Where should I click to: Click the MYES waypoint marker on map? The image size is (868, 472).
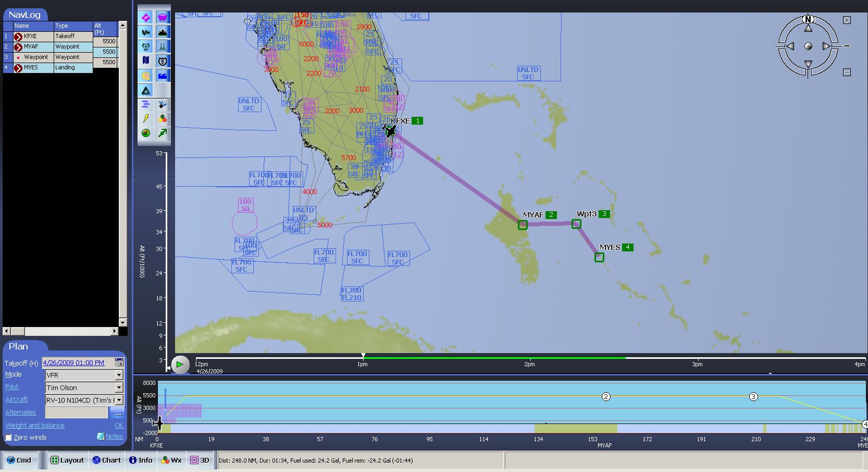pos(599,257)
